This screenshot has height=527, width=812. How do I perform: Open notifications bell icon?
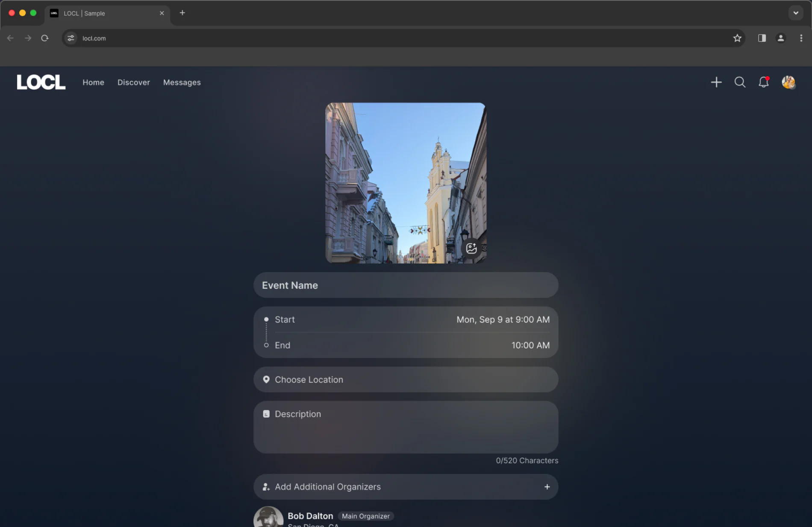click(x=764, y=82)
